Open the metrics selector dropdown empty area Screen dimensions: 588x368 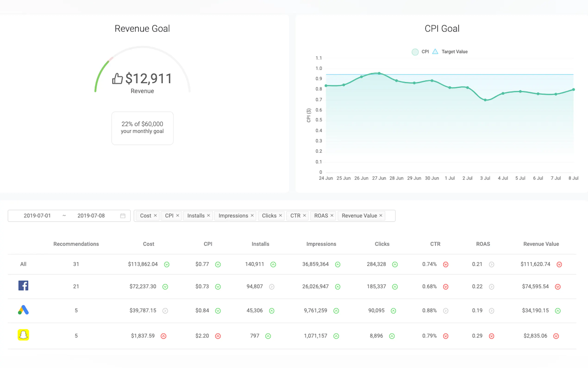tap(390, 216)
